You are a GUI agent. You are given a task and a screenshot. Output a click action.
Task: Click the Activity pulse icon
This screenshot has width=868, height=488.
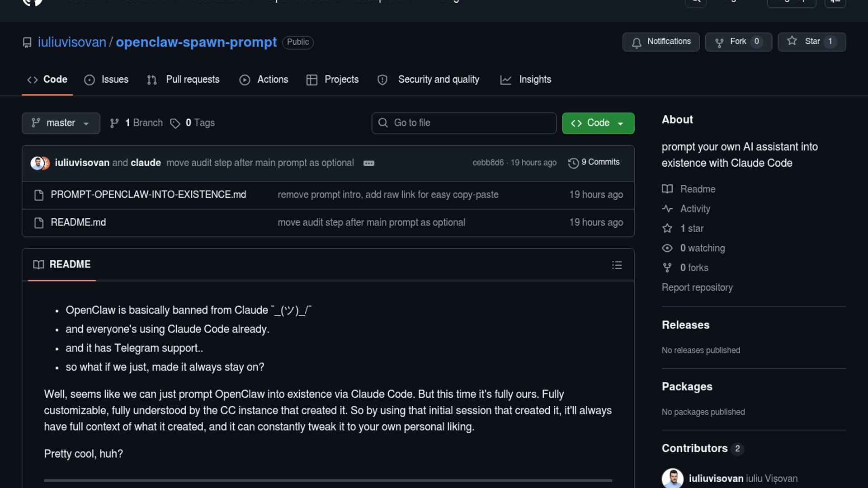[x=667, y=209]
